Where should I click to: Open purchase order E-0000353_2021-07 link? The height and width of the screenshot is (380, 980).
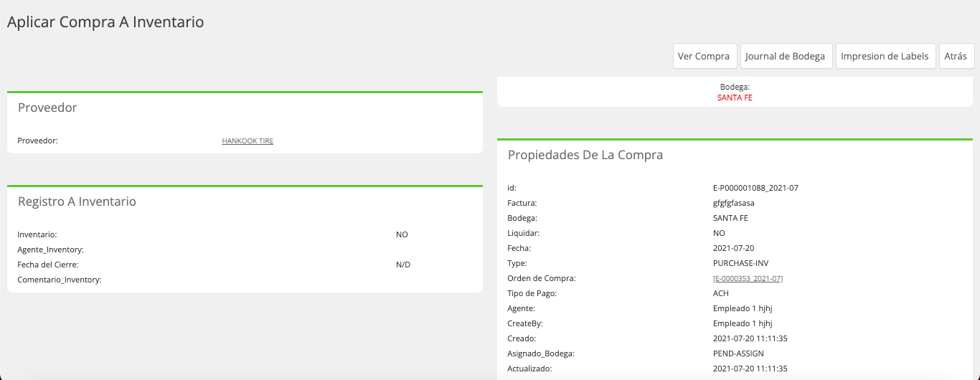pyautogui.click(x=748, y=278)
